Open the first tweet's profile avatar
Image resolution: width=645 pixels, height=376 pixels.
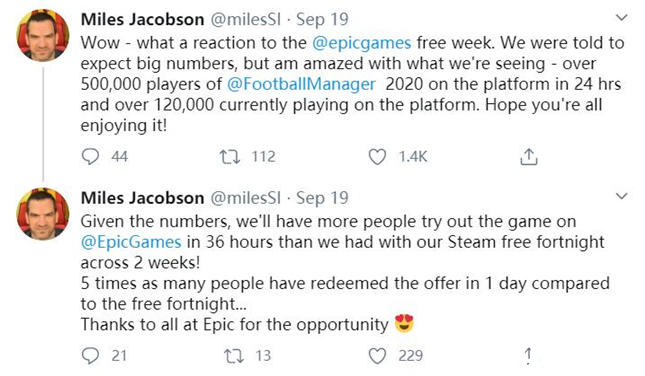pyautogui.click(x=43, y=35)
